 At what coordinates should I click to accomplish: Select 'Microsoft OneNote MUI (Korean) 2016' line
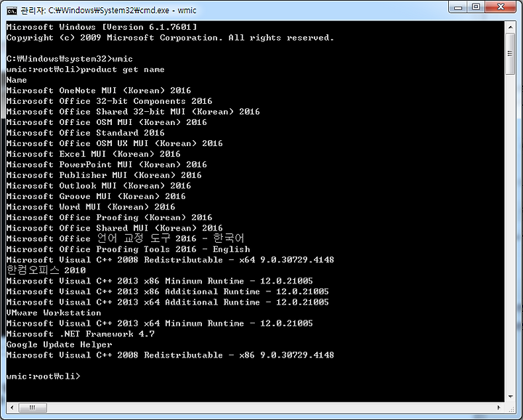(99, 91)
